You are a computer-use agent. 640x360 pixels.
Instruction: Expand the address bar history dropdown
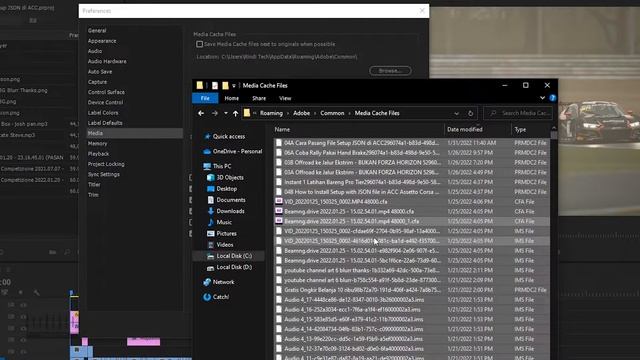tap(456, 113)
